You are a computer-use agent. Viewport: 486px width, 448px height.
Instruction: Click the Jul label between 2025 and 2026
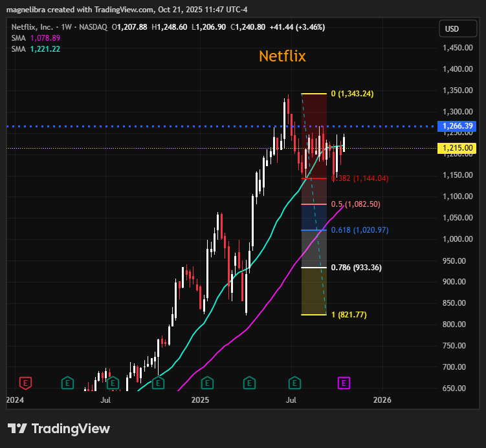coord(291,400)
